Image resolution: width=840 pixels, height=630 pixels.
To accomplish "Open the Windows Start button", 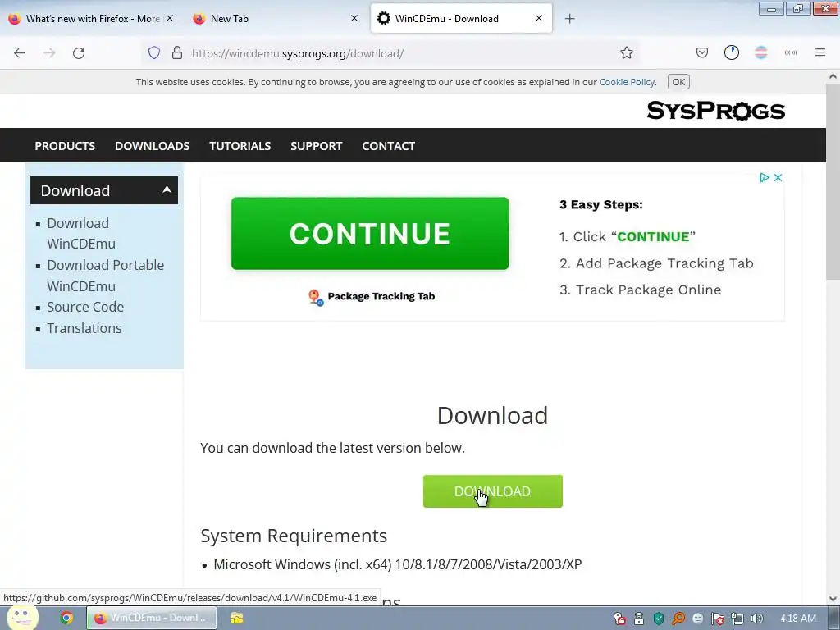I will click(21, 618).
